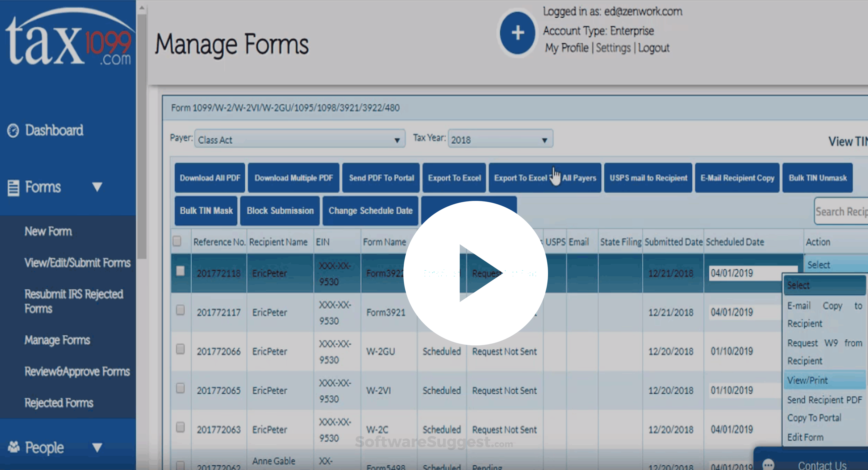Choose Send Recipient PDF option
This screenshot has width=868, height=470.
(x=825, y=400)
